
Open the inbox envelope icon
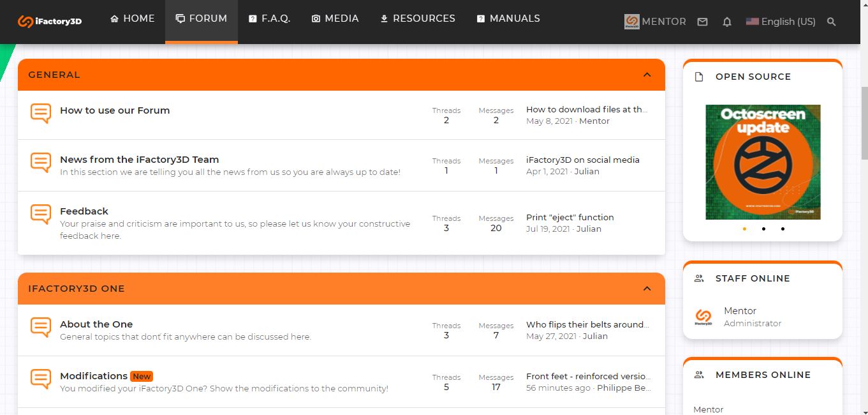[x=702, y=22]
